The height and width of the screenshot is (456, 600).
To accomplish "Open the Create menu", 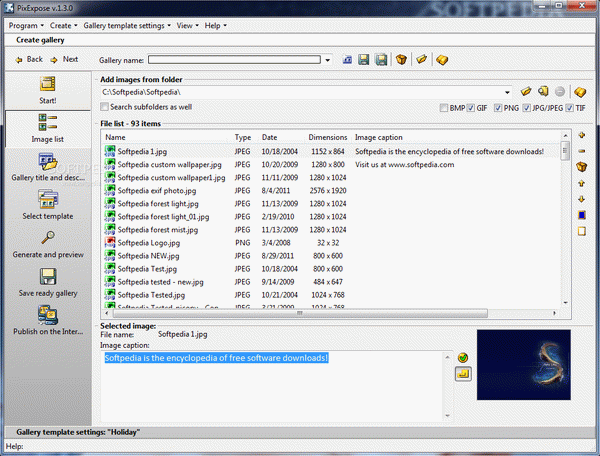I will (x=64, y=26).
